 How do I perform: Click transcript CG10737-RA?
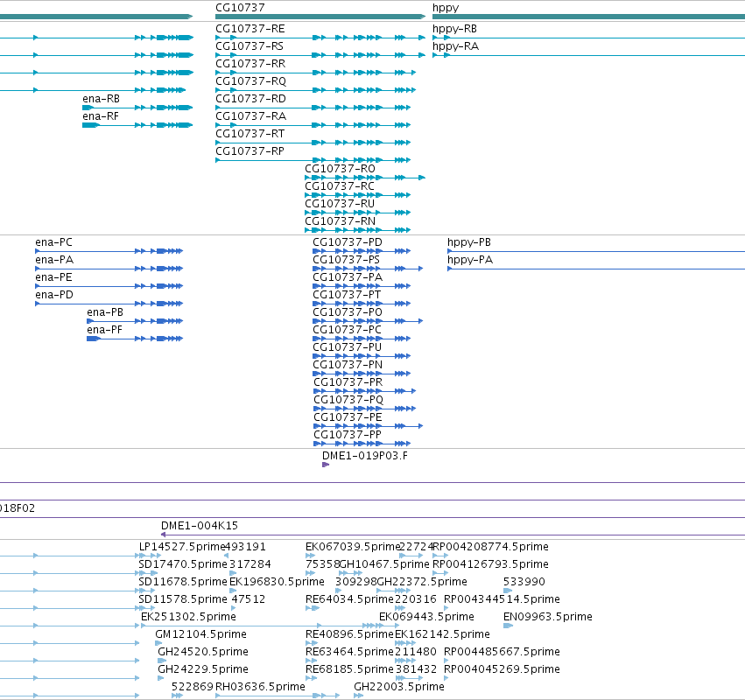pyautogui.click(x=251, y=116)
